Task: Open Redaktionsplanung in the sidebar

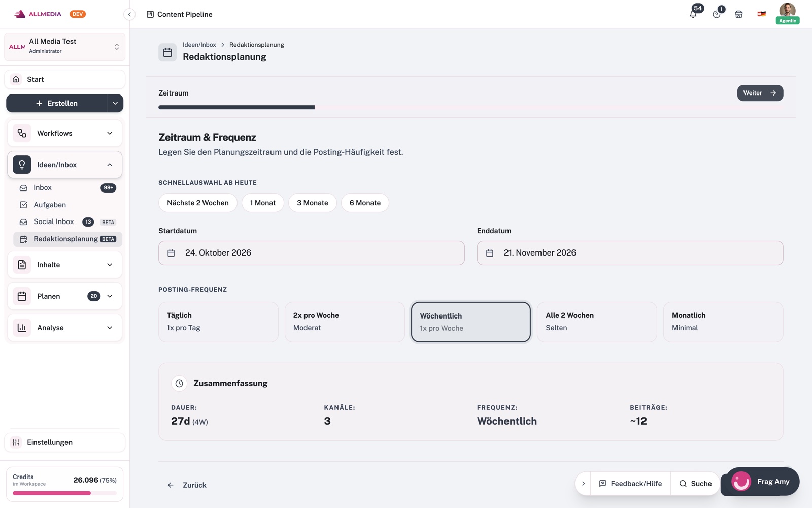Action: point(67,239)
